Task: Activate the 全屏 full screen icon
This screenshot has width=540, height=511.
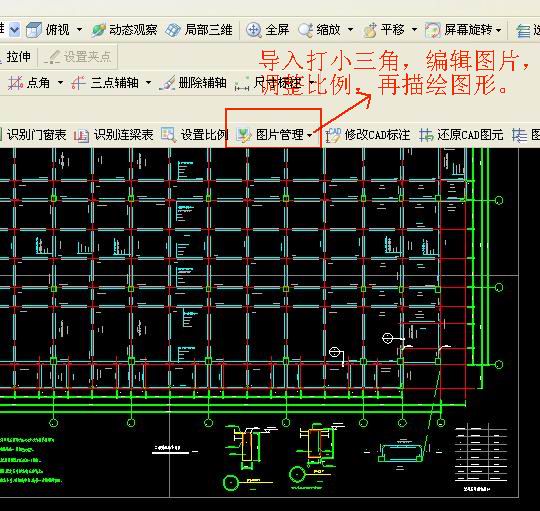Action: 253,30
